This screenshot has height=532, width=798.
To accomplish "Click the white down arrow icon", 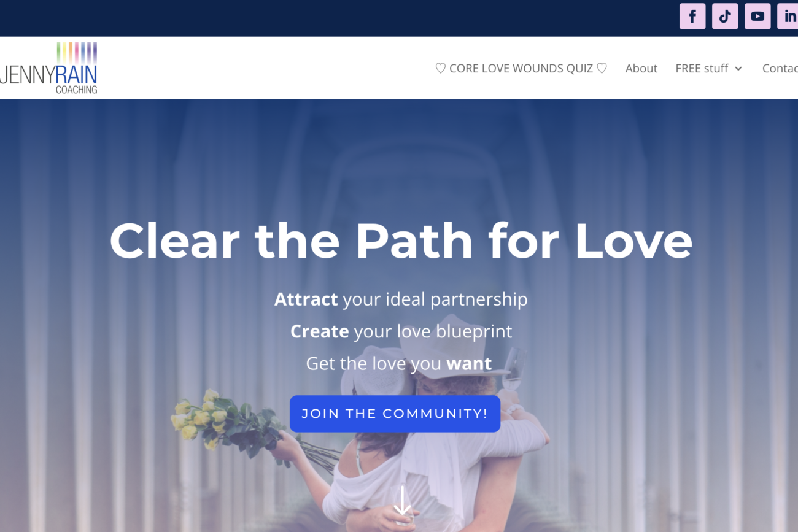I will tap(402, 501).
